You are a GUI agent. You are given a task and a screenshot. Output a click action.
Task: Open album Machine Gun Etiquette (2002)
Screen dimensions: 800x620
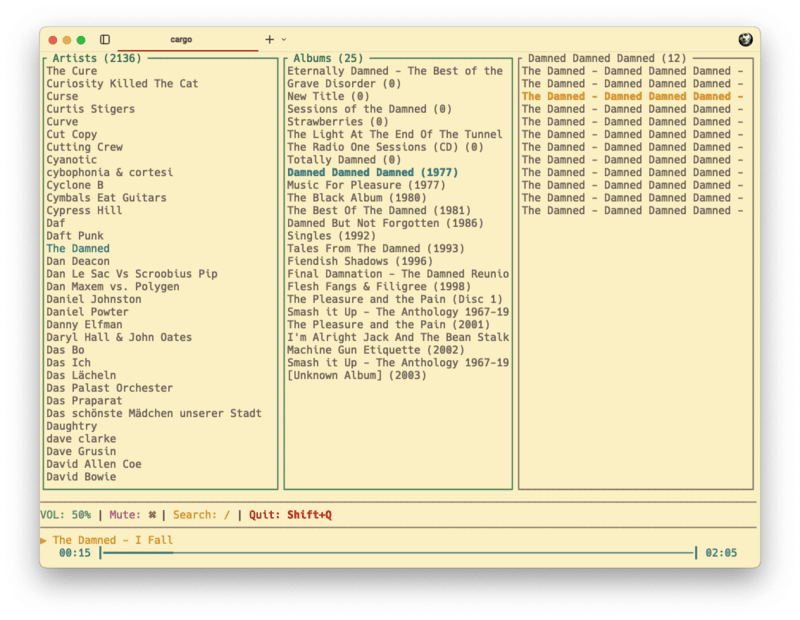tap(376, 350)
